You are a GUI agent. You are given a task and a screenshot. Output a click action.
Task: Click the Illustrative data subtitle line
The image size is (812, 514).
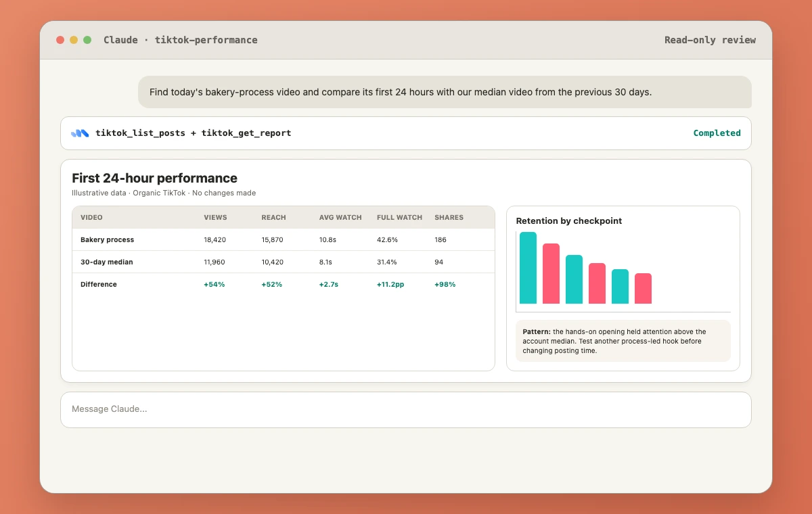[164, 193]
